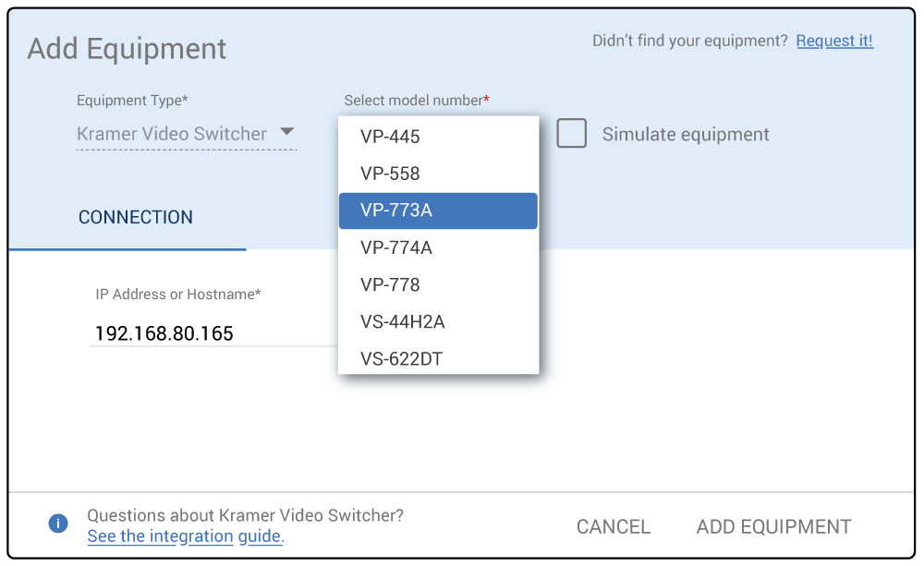Click the 'Select model number' label
Screen dimensions: 924x566
click(x=416, y=100)
